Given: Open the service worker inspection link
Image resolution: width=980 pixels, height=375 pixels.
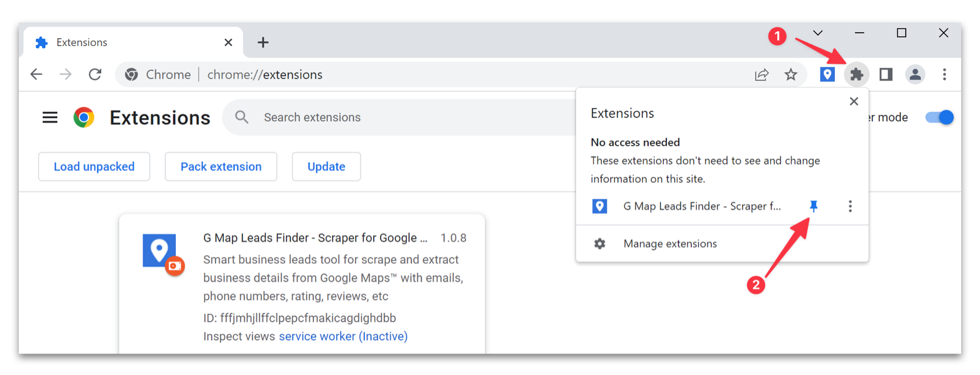Looking at the screenshot, I should 343,336.
